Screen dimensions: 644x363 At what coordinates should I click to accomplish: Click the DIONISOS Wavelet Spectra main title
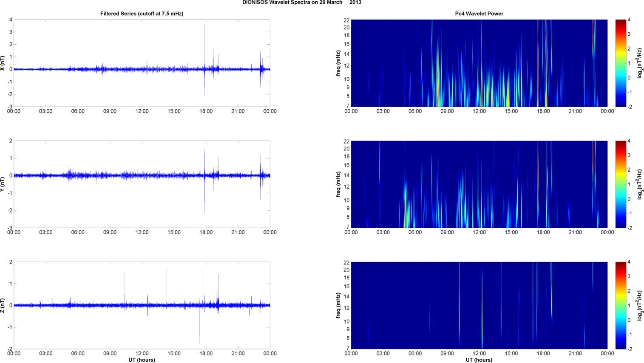(301, 3)
